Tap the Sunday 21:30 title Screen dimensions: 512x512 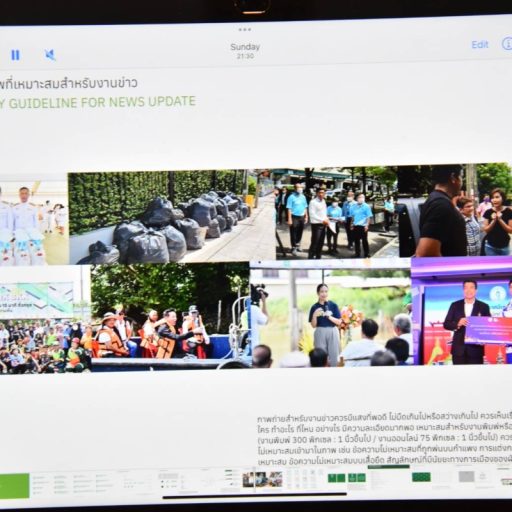tap(245, 51)
